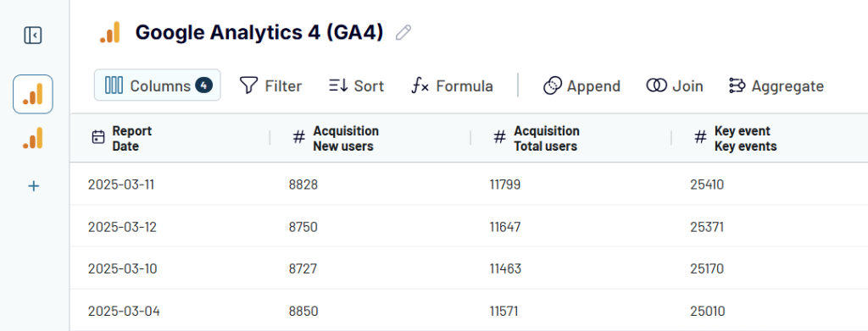The width and height of the screenshot is (868, 331).
Task: Open the Sort options
Action: [357, 86]
